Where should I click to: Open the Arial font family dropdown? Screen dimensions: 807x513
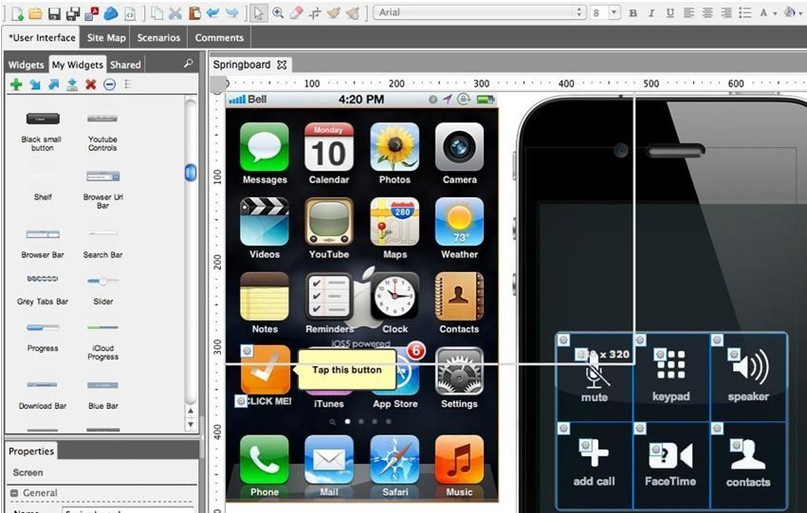click(x=480, y=13)
